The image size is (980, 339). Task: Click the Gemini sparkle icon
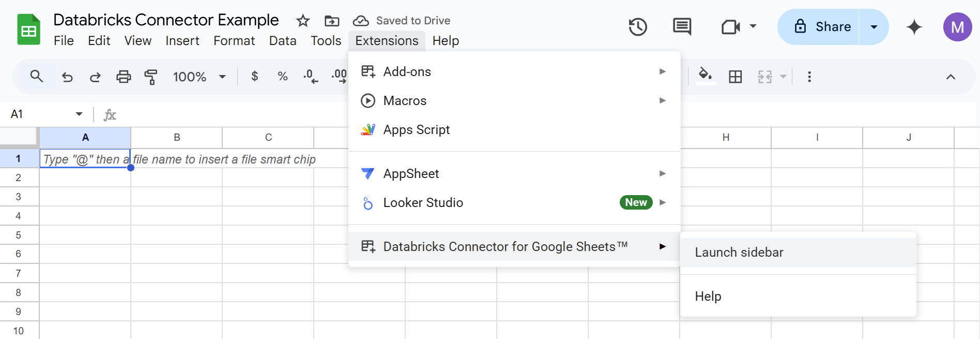[x=914, y=27]
